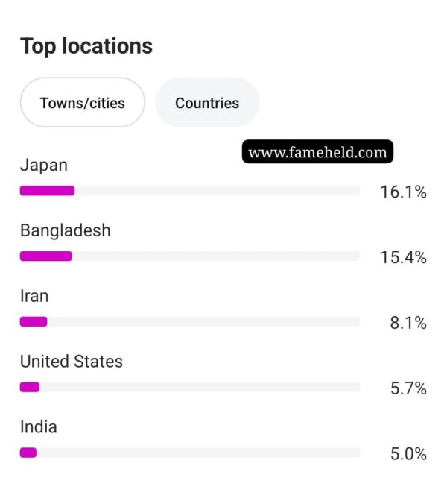This screenshot has width=447, height=504.
Task: Click the Iran country label
Action: pyautogui.click(x=34, y=296)
